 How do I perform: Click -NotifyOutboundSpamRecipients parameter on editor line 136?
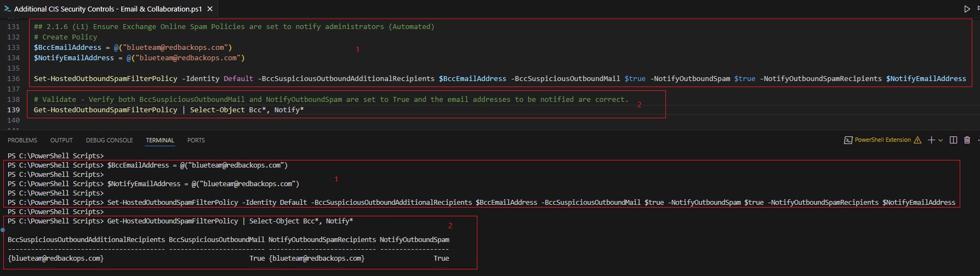coord(821,78)
